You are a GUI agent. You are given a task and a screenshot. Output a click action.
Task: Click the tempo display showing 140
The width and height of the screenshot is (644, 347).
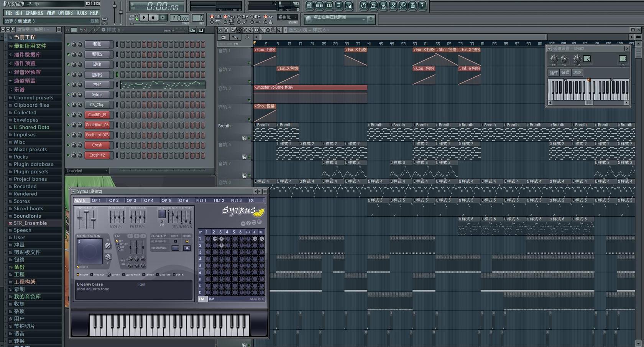click(x=179, y=18)
